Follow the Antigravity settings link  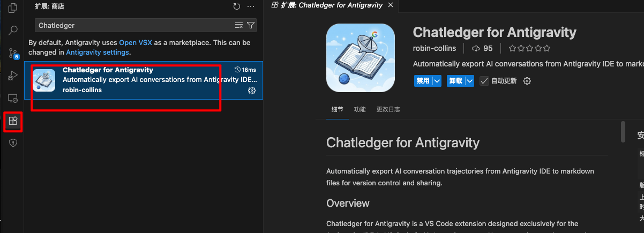[x=97, y=52]
